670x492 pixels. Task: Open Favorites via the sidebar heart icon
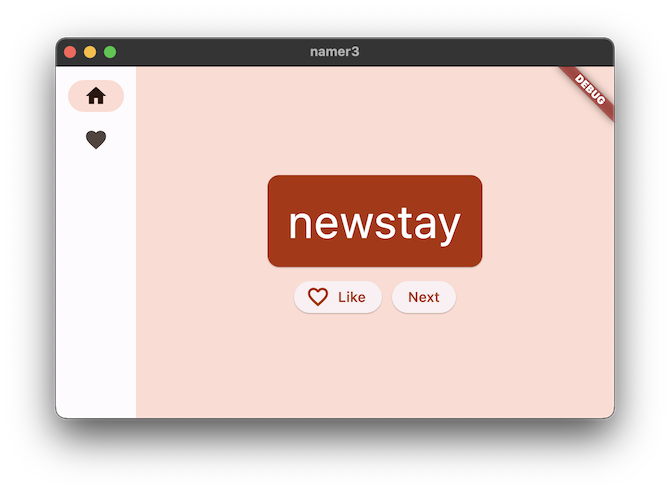click(96, 141)
